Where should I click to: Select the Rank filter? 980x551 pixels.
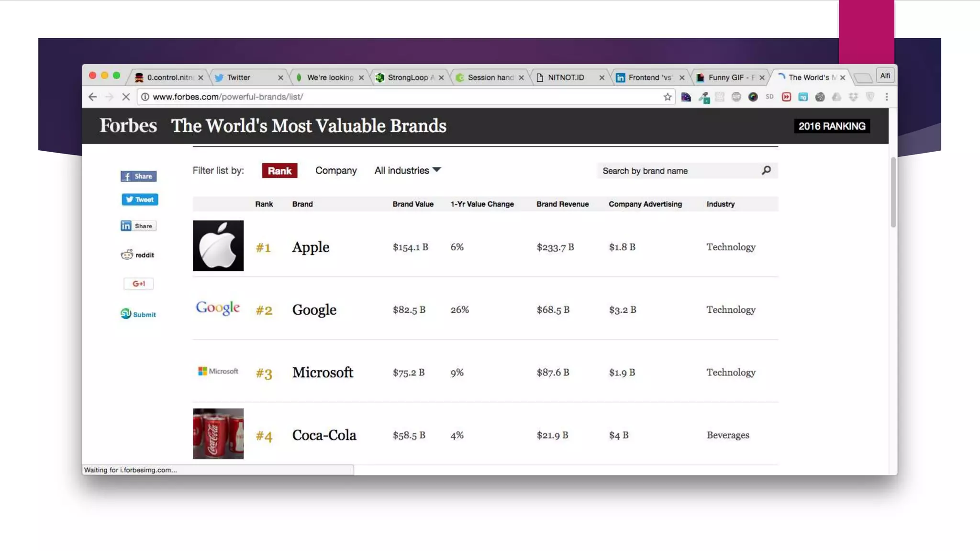279,171
